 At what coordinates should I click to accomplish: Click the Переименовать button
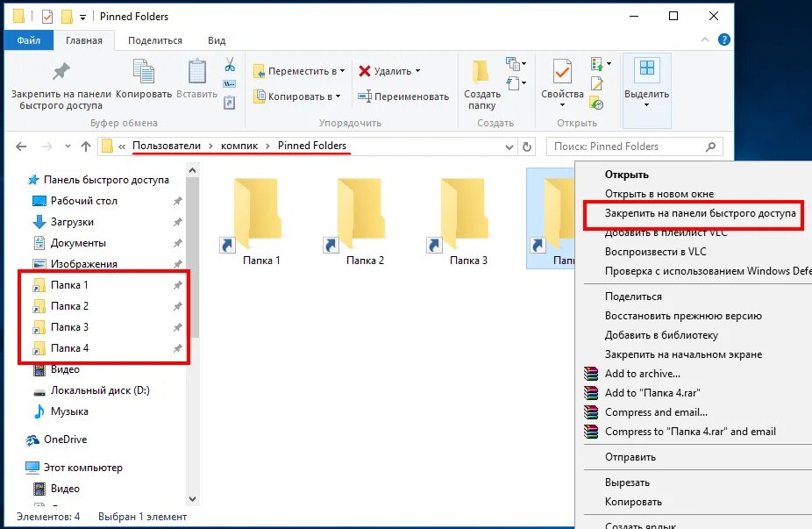[403, 97]
